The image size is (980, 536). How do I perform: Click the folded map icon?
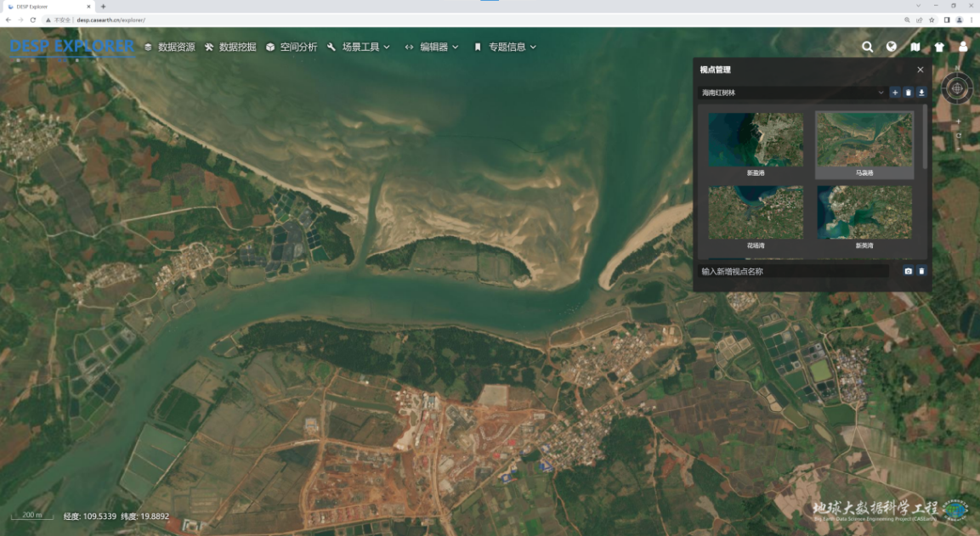(915, 48)
